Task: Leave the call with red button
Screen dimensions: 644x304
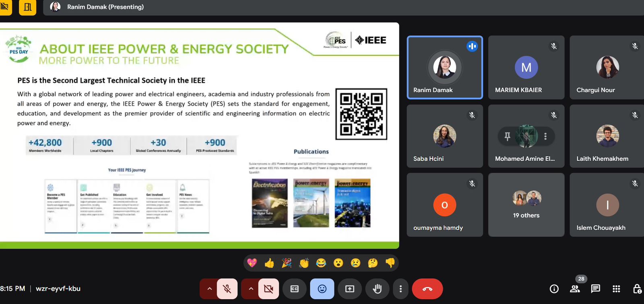Action: point(427,289)
